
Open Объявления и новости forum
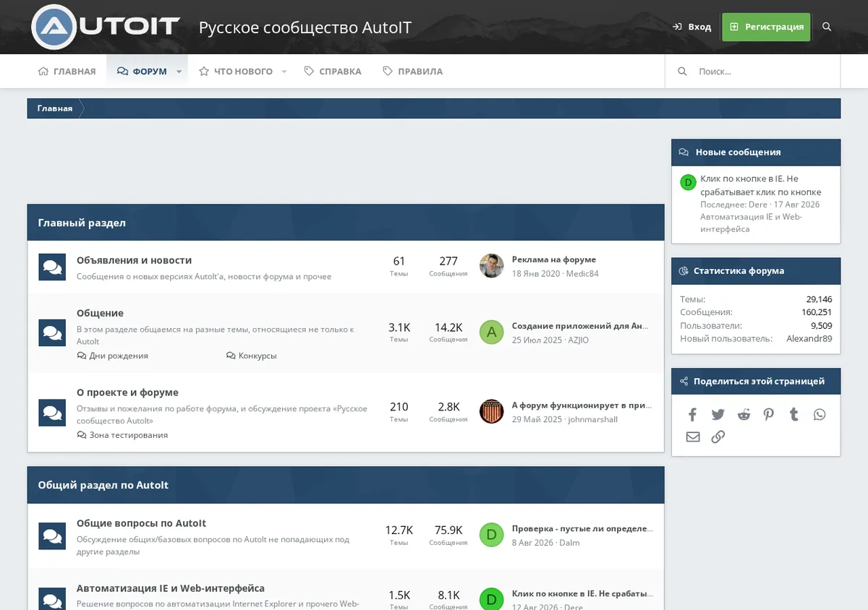point(134,260)
